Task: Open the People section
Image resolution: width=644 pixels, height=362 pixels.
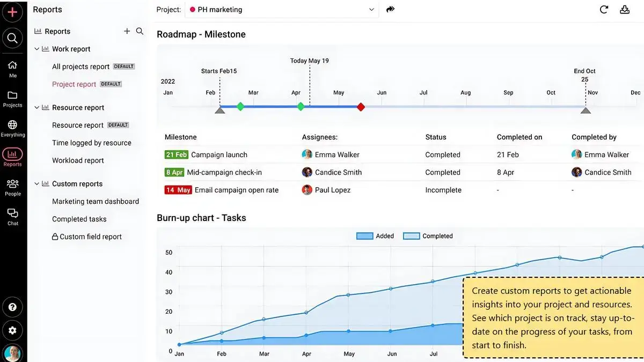Action: pos(12,188)
